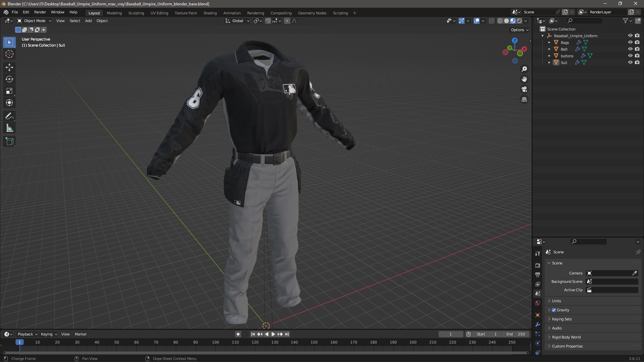The width and height of the screenshot is (644, 362).
Task: Expand the Bags object tree item
Action: pyautogui.click(x=549, y=43)
